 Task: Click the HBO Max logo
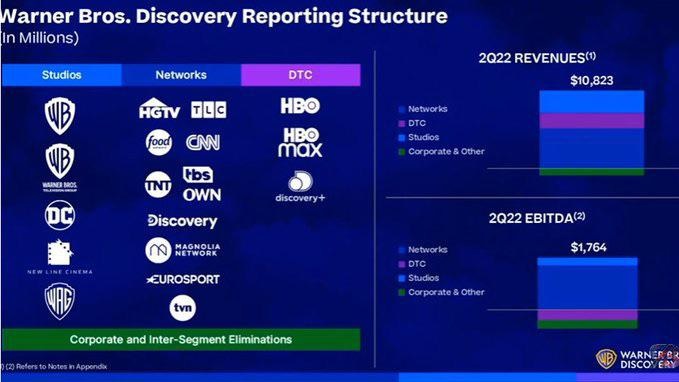point(300,142)
